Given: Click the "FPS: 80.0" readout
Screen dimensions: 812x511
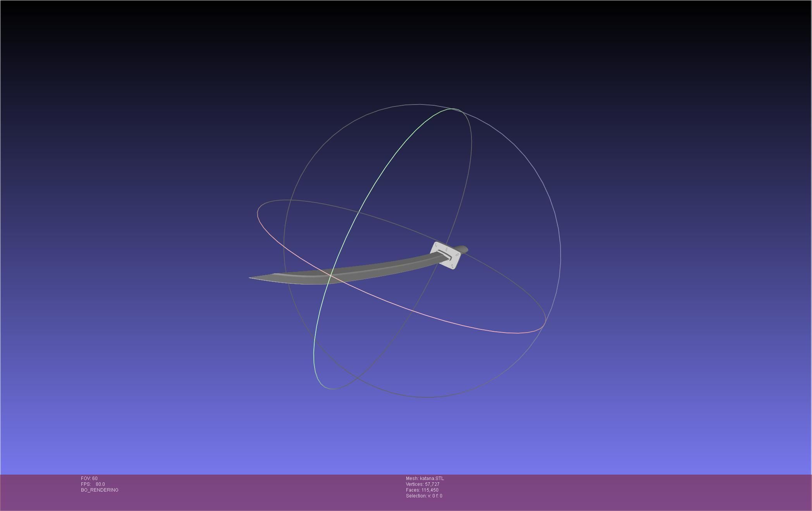Looking at the screenshot, I should (93, 484).
